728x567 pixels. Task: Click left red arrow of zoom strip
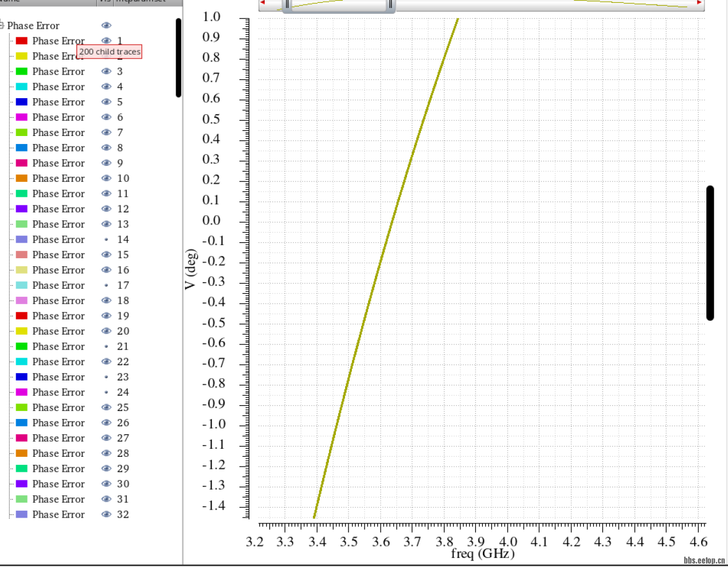pos(262,3)
